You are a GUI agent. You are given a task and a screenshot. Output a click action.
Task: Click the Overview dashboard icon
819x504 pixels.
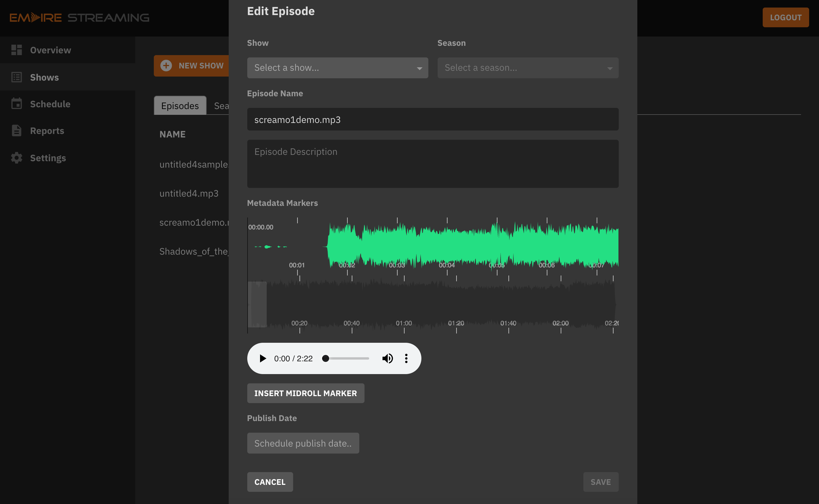16,50
